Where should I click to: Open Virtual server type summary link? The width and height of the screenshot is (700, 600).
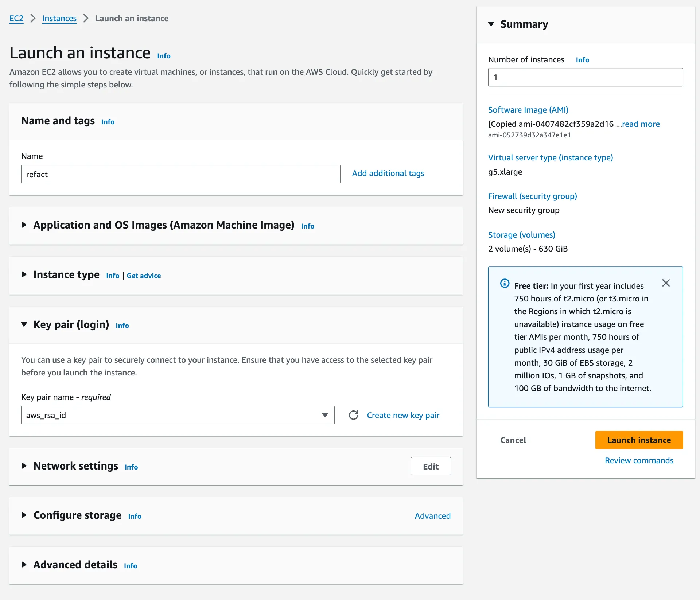551,157
